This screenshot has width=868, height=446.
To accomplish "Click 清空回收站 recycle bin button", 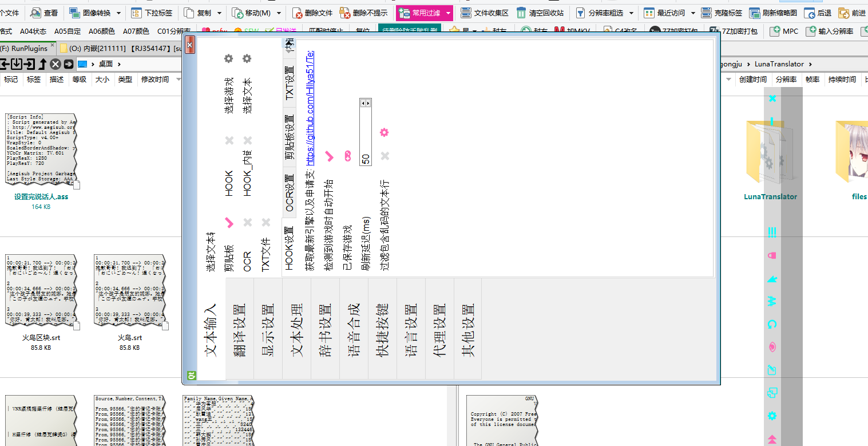I will (x=540, y=13).
